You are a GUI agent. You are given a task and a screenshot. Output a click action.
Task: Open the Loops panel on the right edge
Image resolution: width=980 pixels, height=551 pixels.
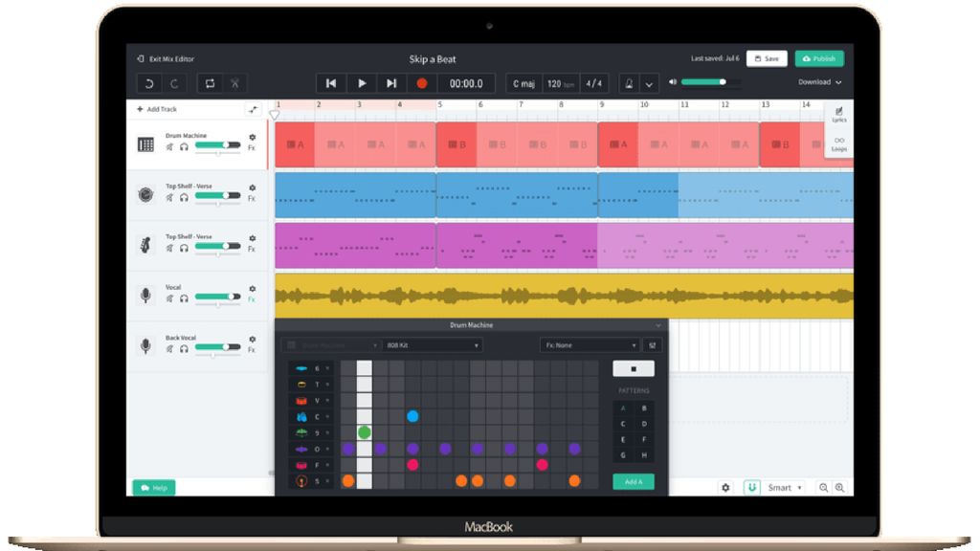pos(839,145)
